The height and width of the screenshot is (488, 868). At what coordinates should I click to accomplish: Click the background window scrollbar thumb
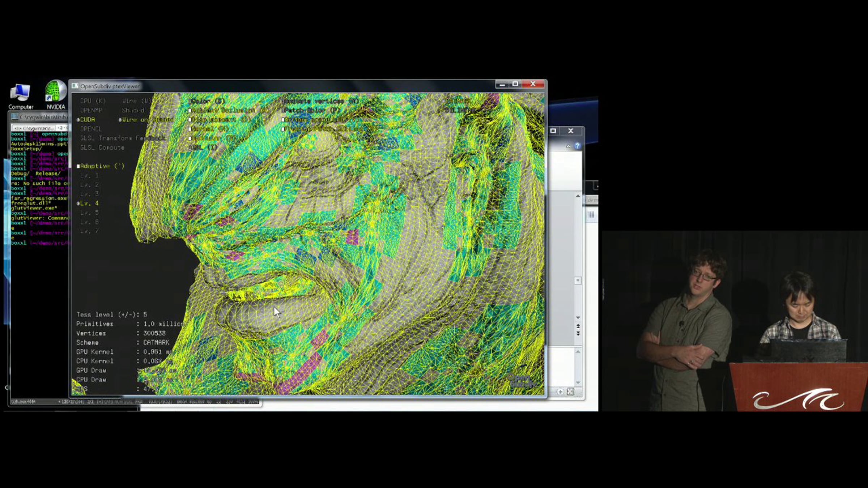[578, 281]
